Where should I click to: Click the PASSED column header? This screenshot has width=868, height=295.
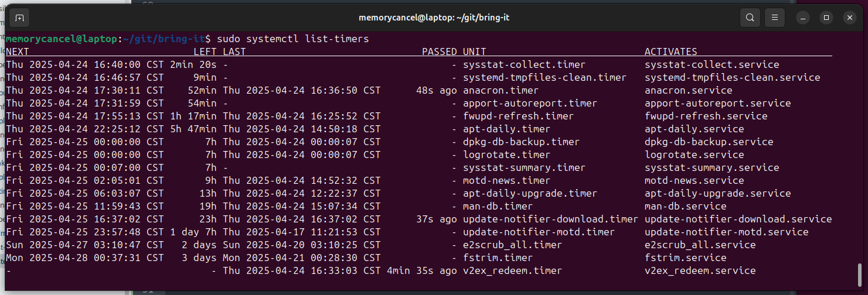(440, 52)
